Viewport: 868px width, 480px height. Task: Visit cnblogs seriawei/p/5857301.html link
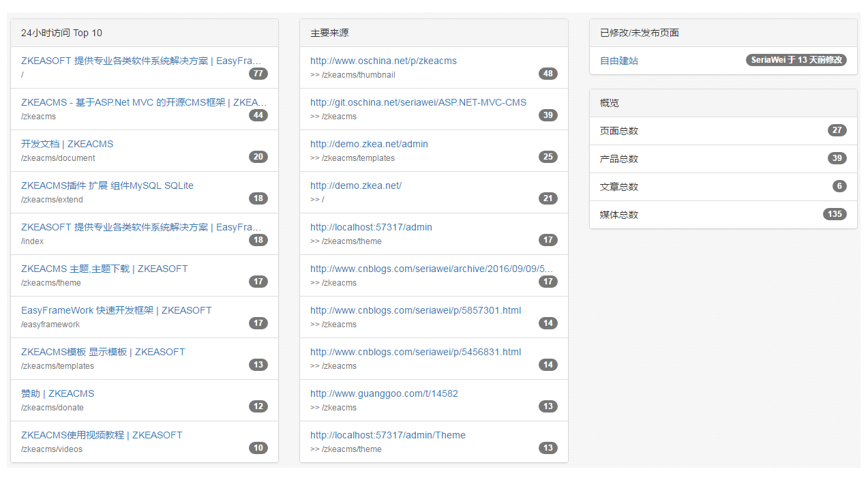[415, 310]
